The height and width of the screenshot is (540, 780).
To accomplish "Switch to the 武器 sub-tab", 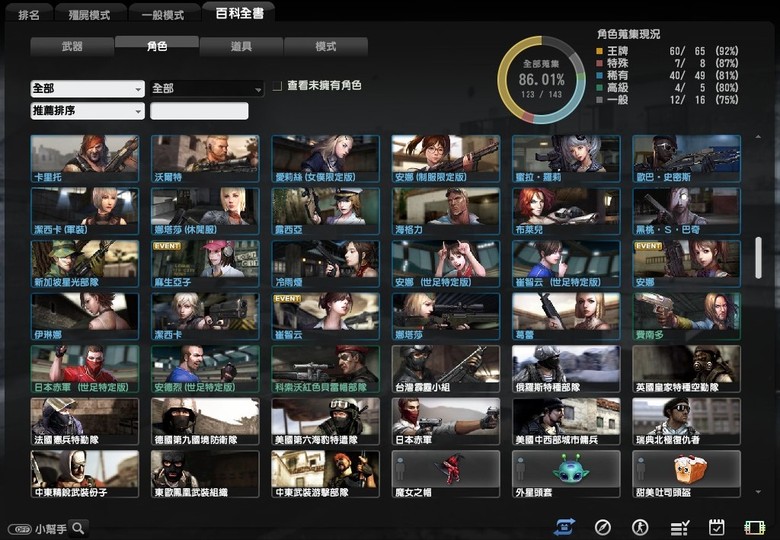I will pyautogui.click(x=72, y=46).
